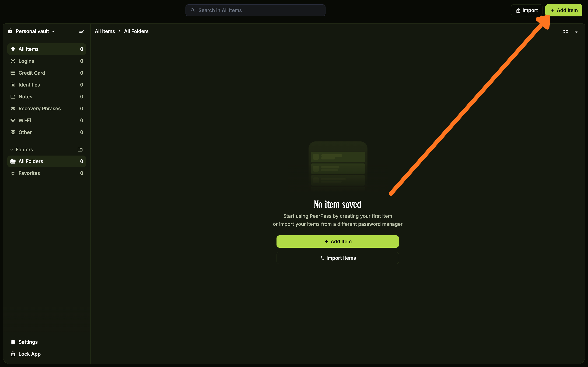Collapse the Folders section
This screenshot has width=588, height=367.
point(11,150)
